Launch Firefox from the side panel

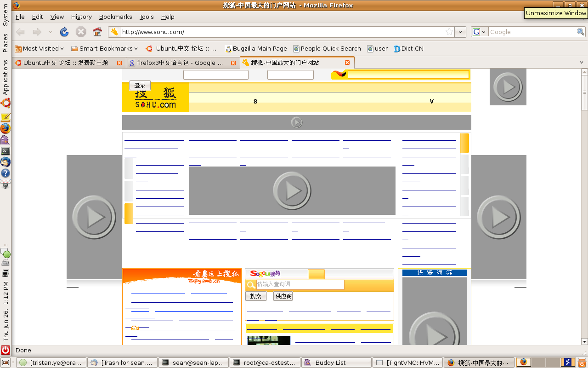pos(6,128)
